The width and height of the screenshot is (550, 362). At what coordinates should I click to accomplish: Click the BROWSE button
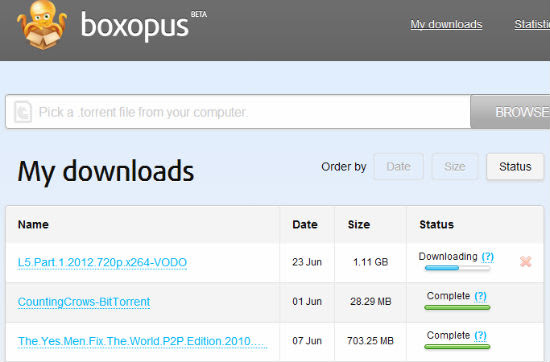510,112
